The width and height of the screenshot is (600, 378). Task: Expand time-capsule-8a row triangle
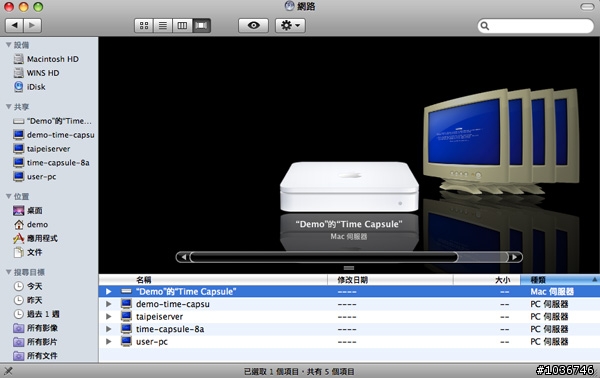point(109,329)
